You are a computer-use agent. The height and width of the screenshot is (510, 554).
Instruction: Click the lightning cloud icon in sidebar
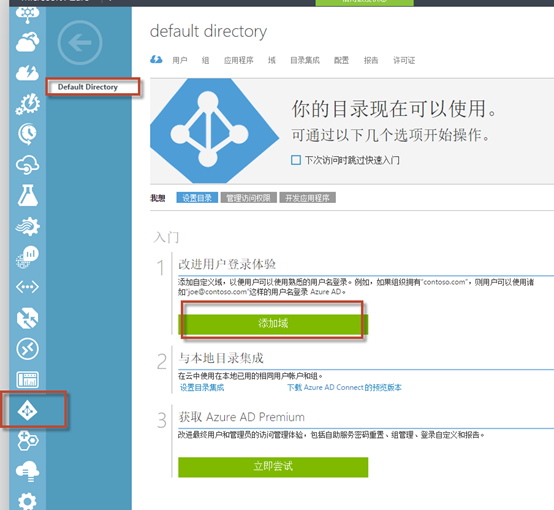28,72
